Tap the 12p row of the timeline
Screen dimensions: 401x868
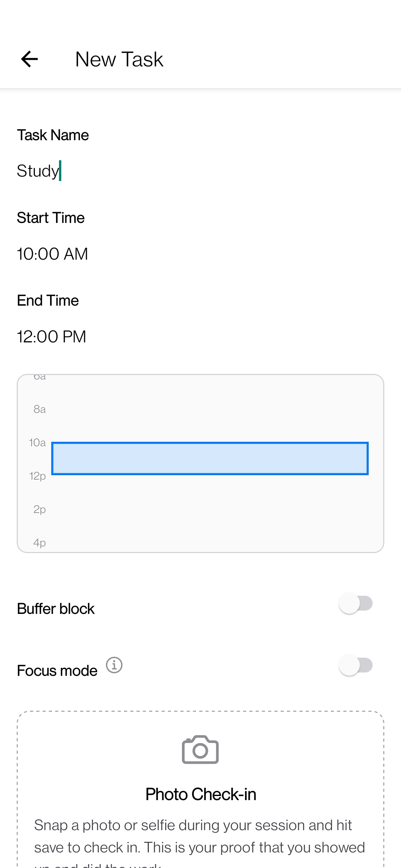[38, 476]
